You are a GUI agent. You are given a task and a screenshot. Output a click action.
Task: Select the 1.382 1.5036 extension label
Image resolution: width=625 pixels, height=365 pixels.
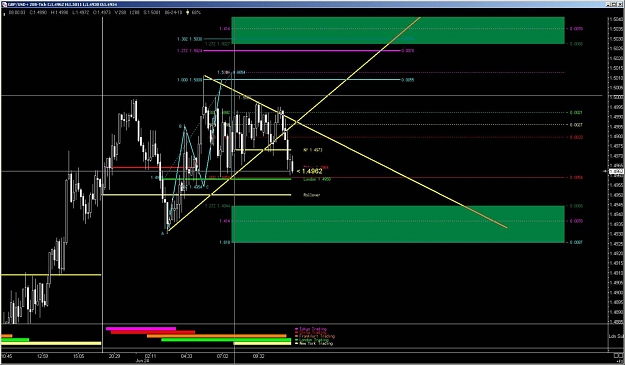pyautogui.click(x=190, y=39)
